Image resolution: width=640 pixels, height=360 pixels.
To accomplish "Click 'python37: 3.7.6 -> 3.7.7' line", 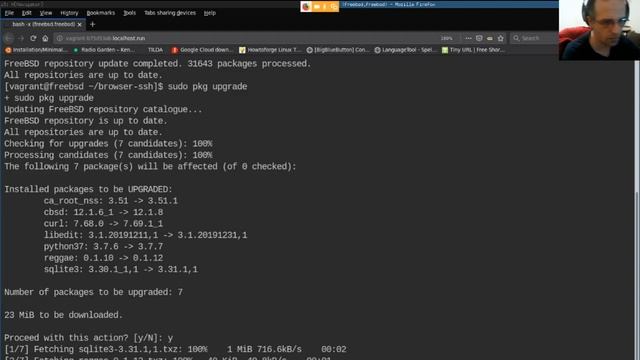I will 103,247.
